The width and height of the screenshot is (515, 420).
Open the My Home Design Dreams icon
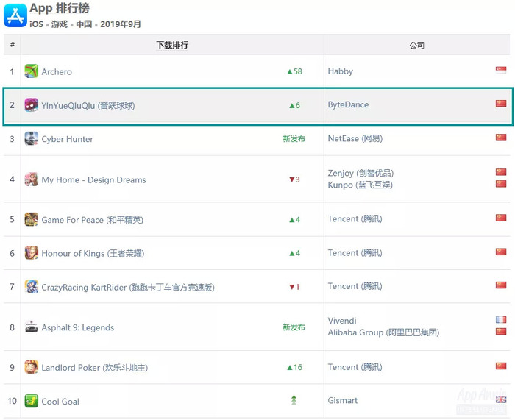tap(31, 179)
